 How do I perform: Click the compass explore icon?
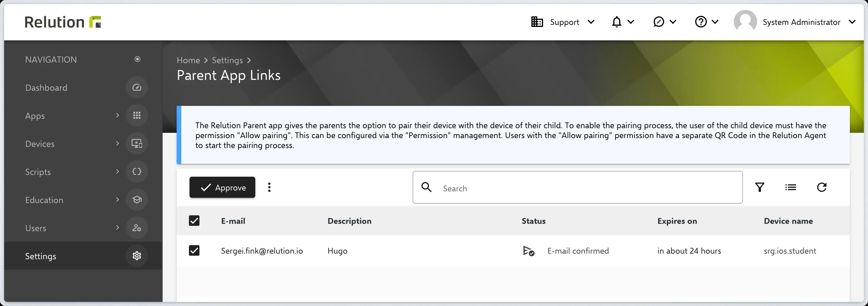[x=658, y=22]
